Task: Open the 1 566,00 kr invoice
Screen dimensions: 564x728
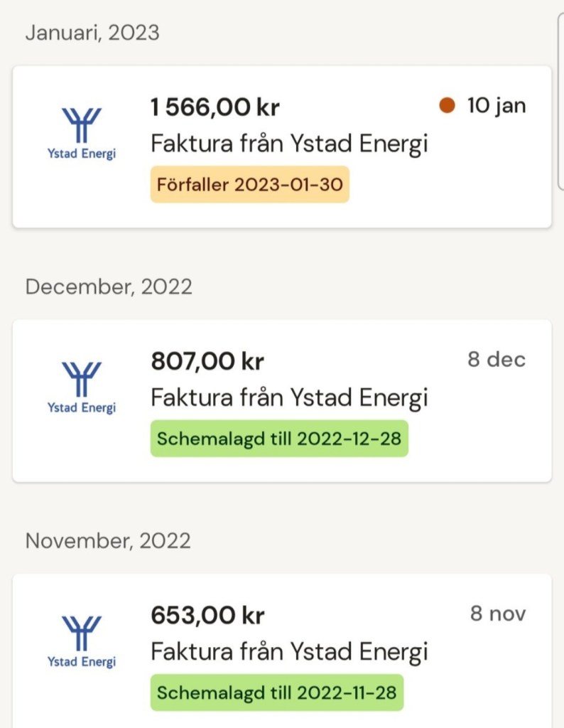Action: tap(215, 107)
